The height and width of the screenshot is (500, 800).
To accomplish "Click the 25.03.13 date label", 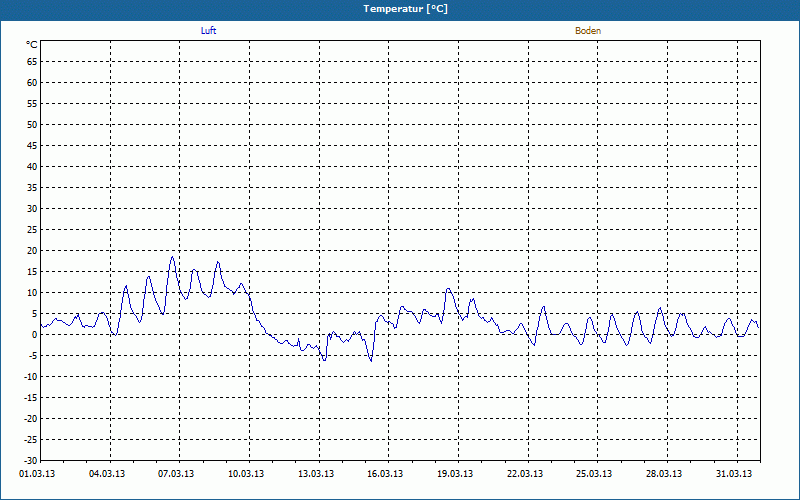I will click(594, 473).
